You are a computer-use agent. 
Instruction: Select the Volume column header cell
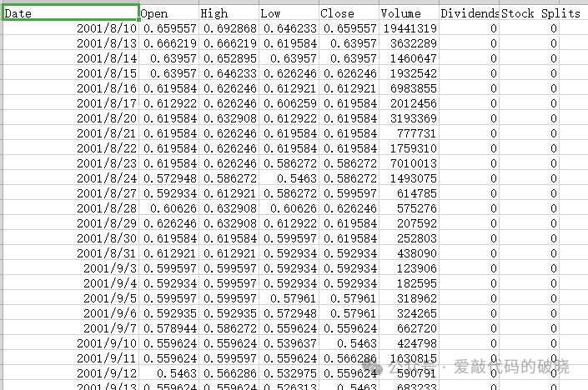410,13
